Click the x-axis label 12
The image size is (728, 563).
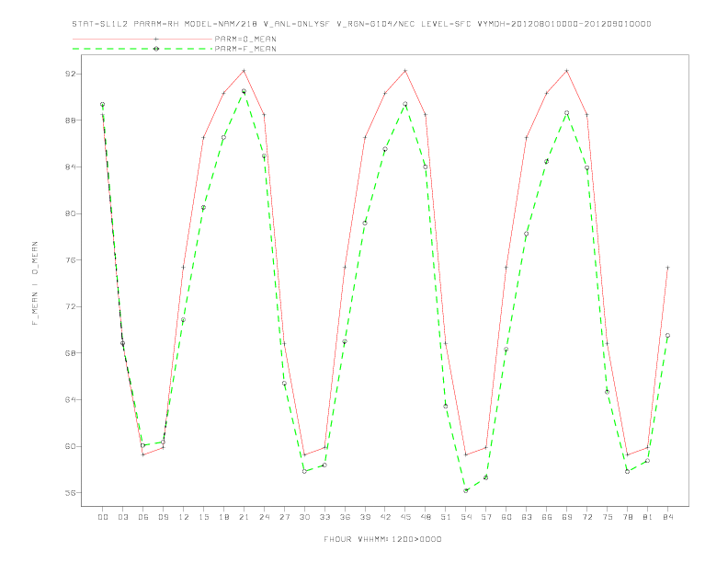(184, 517)
